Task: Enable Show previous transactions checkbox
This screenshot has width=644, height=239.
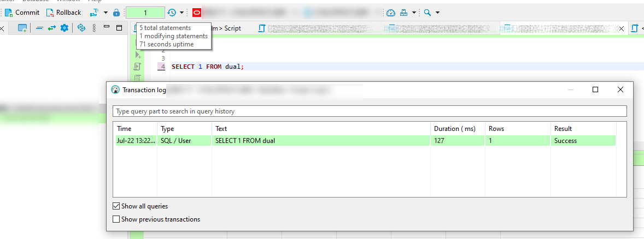Action: (x=116, y=219)
